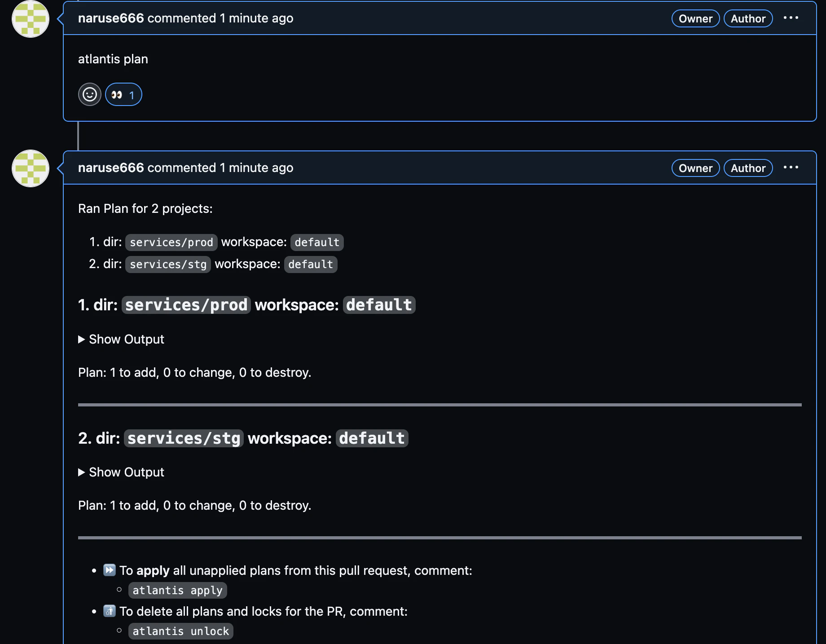Screen dimensions: 826x644
Task: Select the litter bin emoji before 'To delete'
Action: pyautogui.click(x=110, y=611)
